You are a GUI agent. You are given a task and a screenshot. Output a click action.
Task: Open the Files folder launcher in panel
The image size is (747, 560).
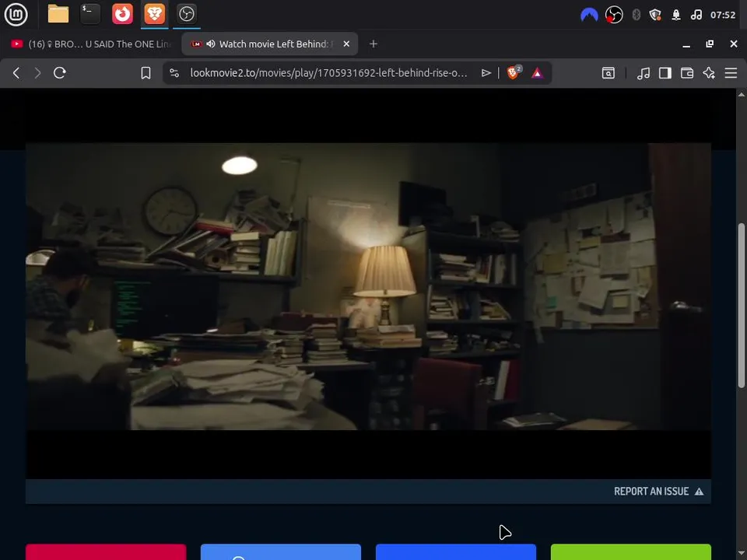[58, 14]
